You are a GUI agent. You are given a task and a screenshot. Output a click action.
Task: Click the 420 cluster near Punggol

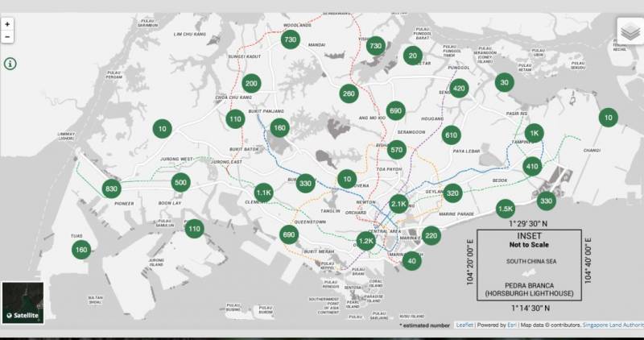[459, 88]
